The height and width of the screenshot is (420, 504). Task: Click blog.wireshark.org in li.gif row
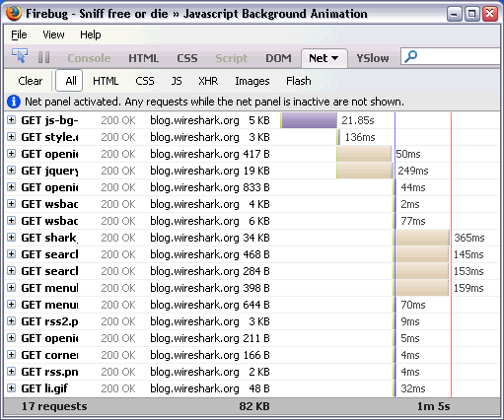[x=194, y=388]
